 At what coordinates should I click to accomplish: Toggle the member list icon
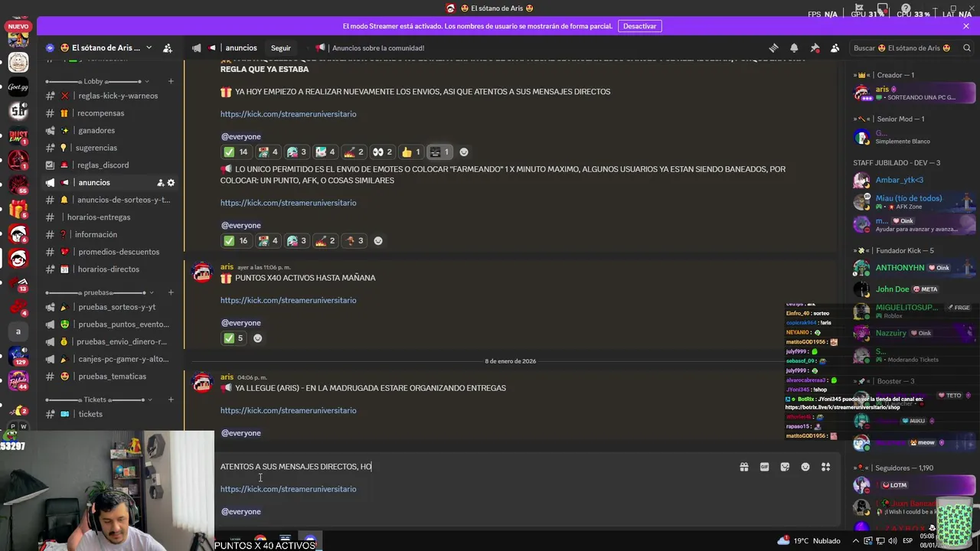(835, 47)
